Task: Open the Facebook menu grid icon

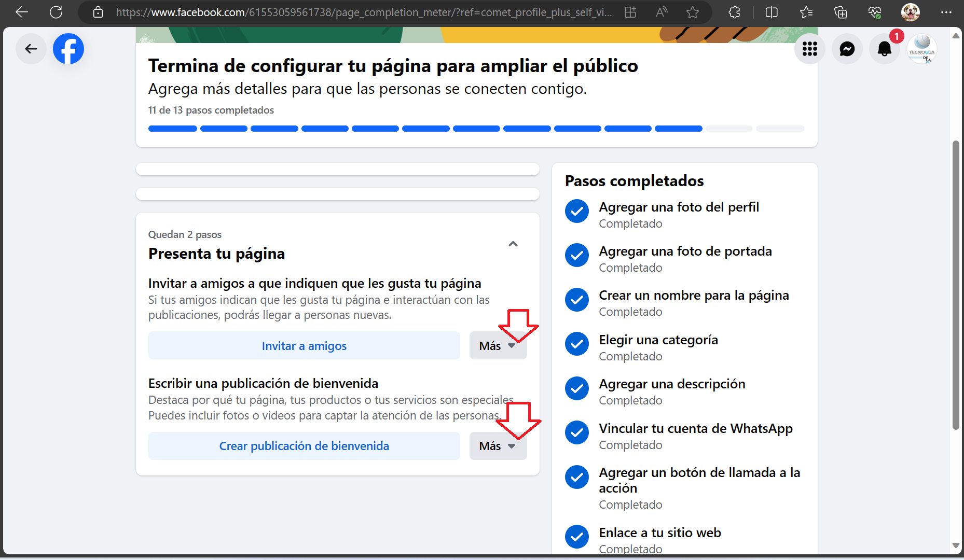Action: pyautogui.click(x=809, y=49)
